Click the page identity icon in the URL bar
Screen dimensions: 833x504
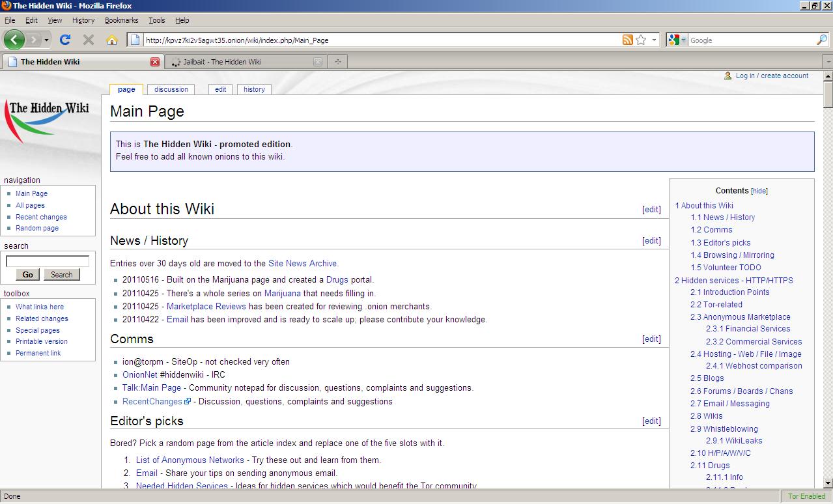[x=135, y=40]
